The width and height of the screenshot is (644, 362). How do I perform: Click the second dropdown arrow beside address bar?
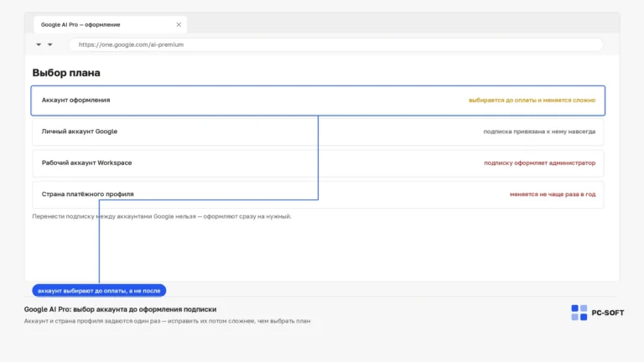pyautogui.click(x=50, y=44)
